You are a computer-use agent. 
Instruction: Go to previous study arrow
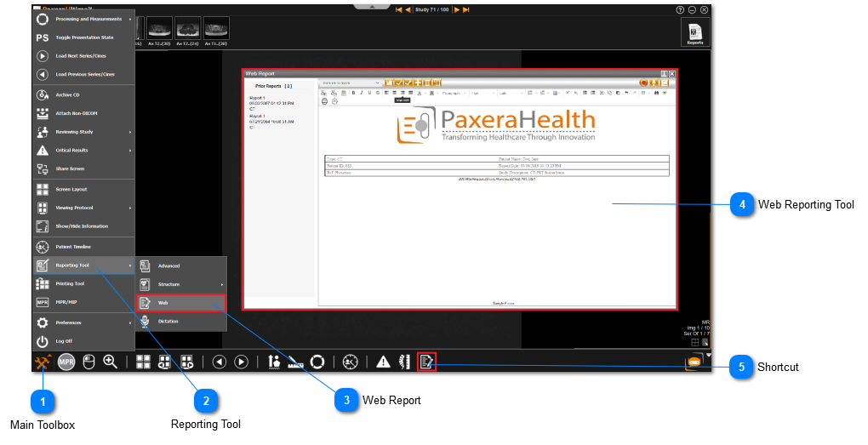pyautogui.click(x=408, y=10)
